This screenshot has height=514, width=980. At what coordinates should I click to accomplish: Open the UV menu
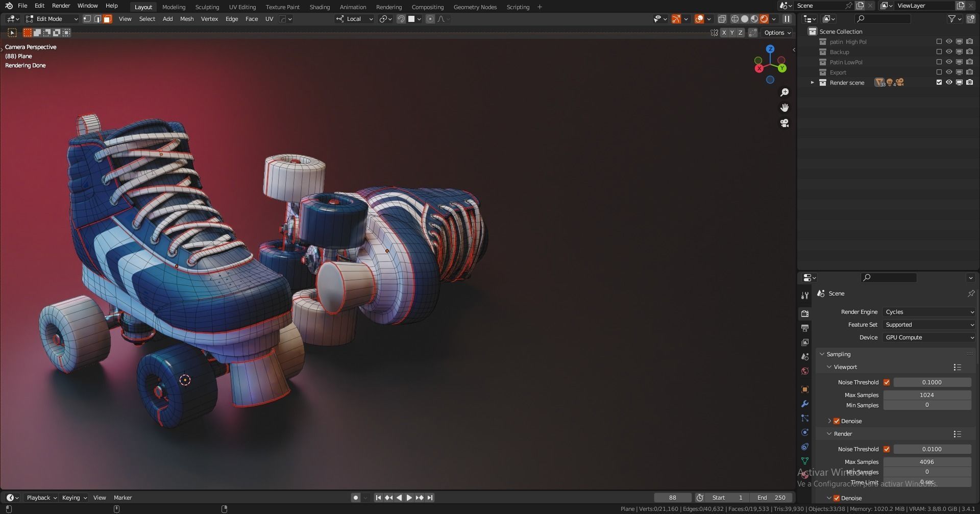pos(269,19)
